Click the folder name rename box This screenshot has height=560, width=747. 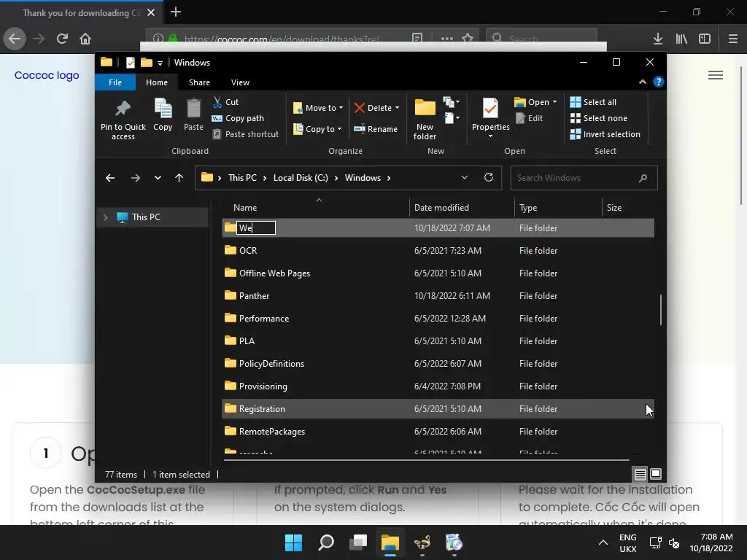click(x=256, y=228)
